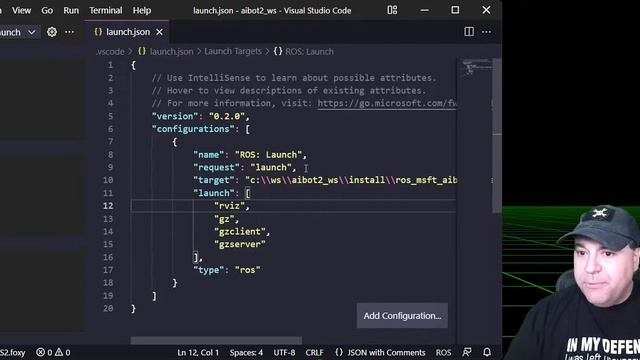Click the "target" key on line 10
This screenshot has width=640, height=360.
click(214, 180)
